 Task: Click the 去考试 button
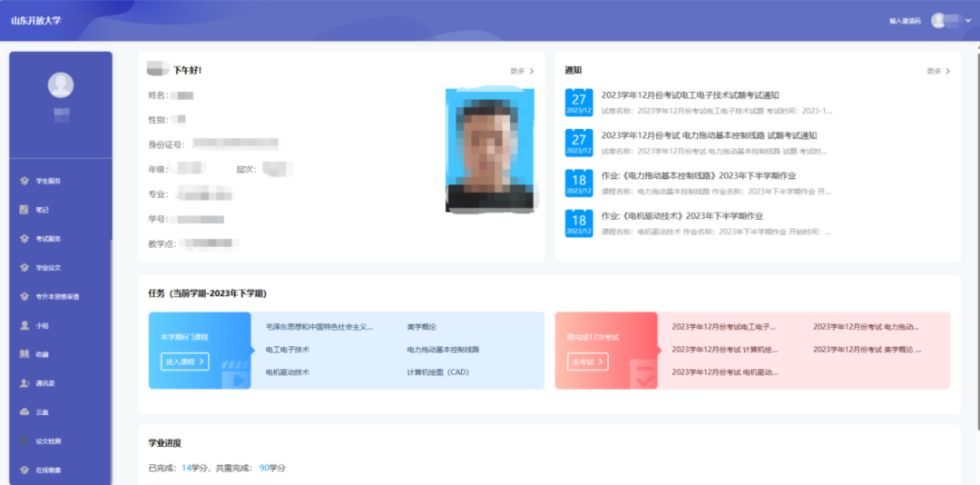[x=588, y=361]
